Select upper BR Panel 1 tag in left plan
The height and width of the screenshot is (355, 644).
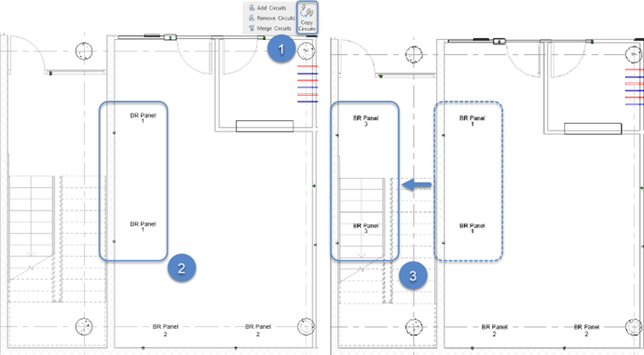143,117
